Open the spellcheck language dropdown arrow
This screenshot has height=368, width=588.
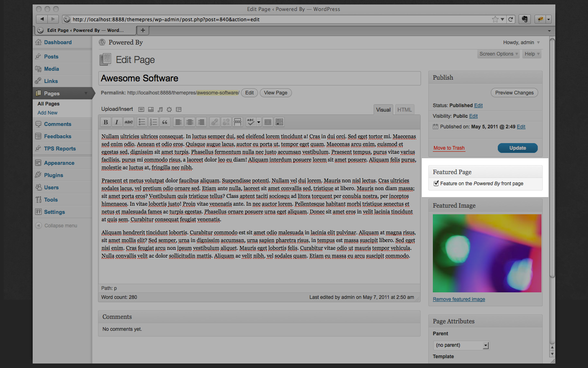(258, 122)
